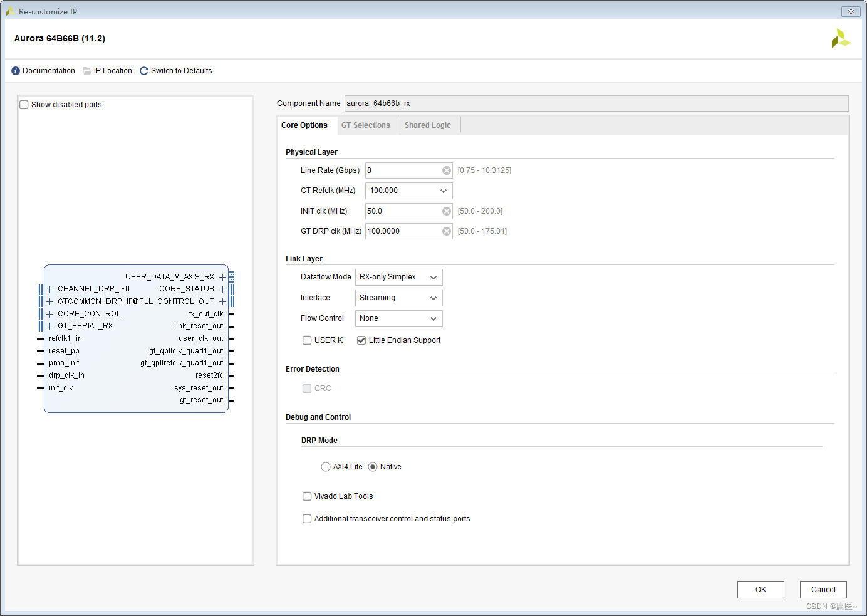The image size is (867, 616).
Task: Click the OK button
Action: [x=761, y=590]
